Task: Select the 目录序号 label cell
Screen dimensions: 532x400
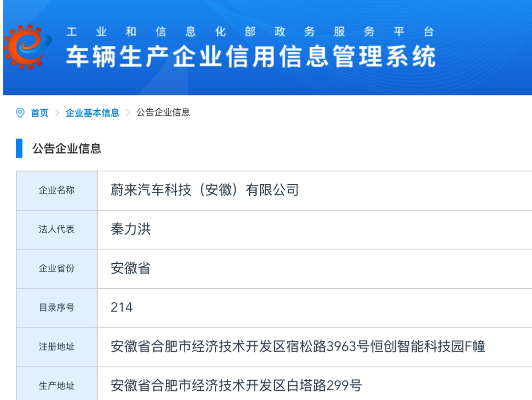Action: point(57,308)
